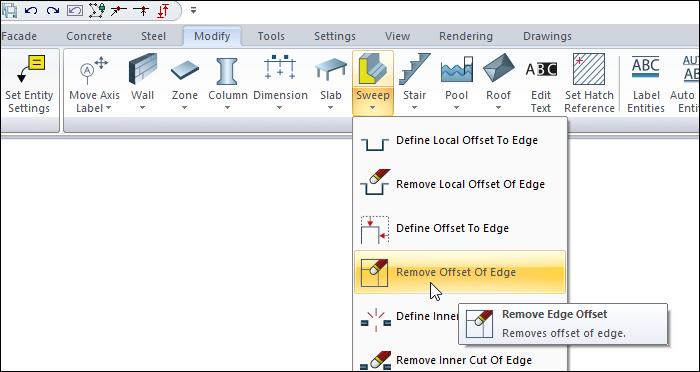Expand the Slab dropdown arrow
The width and height of the screenshot is (700, 372).
(331, 108)
